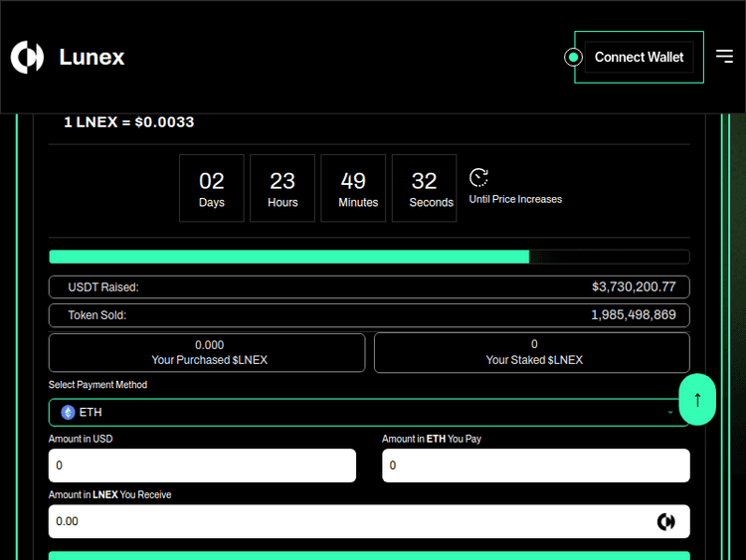This screenshot has height=560, width=746.
Task: Click the scroll-to-top arrow button
Action: 697,400
